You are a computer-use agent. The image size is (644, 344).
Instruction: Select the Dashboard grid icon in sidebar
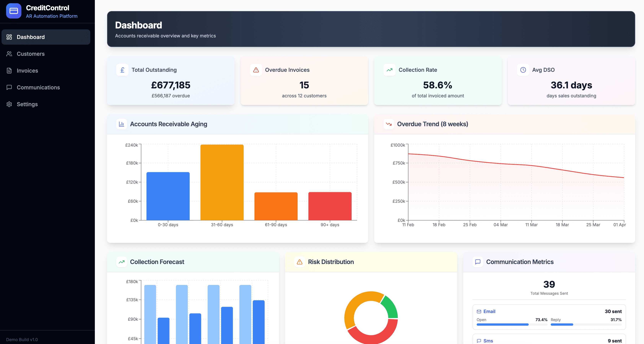(x=9, y=37)
